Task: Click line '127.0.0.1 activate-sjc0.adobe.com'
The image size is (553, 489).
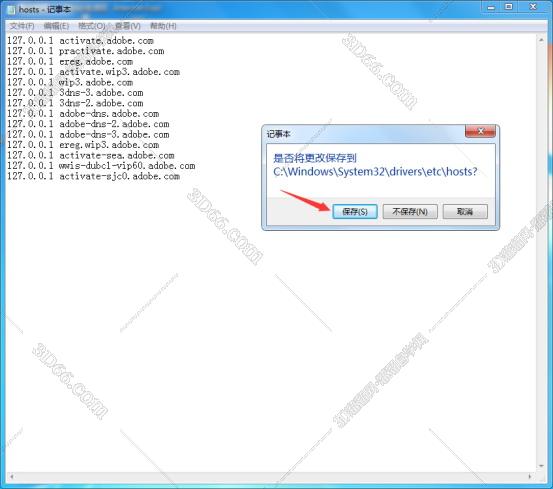Action: 93,176
